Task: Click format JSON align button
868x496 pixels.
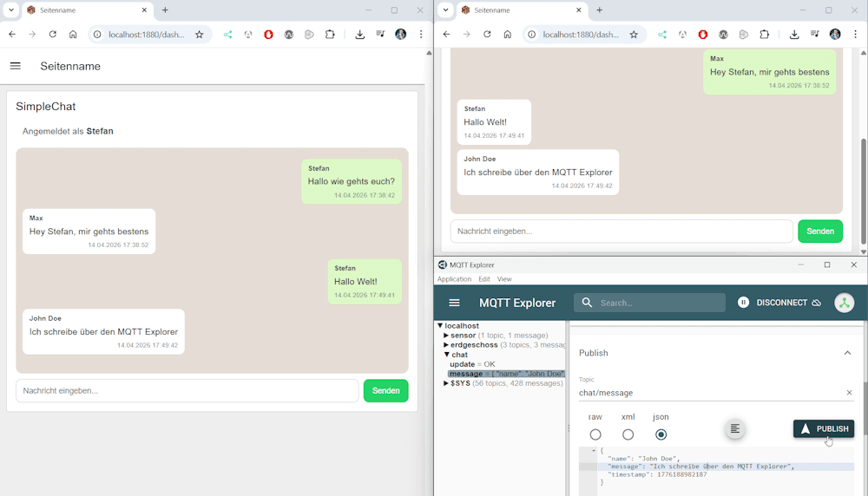Action: pyautogui.click(x=734, y=428)
